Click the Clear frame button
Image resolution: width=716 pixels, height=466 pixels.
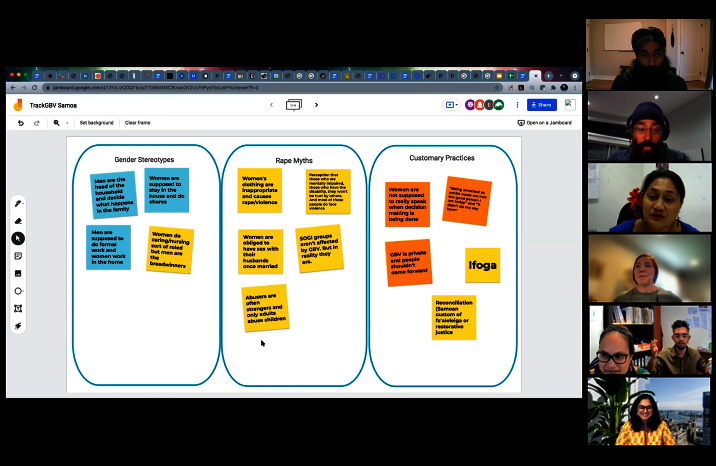[x=138, y=123]
